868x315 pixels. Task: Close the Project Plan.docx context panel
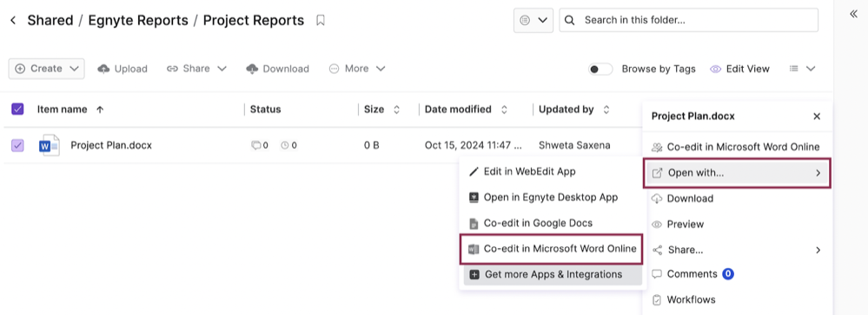tap(817, 117)
